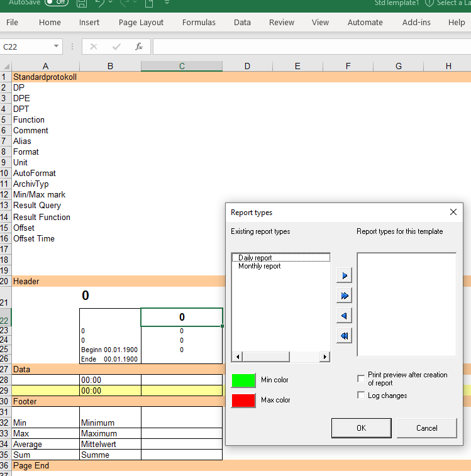471x476 pixels.
Task: Switch to the Data tab
Action: [242, 22]
